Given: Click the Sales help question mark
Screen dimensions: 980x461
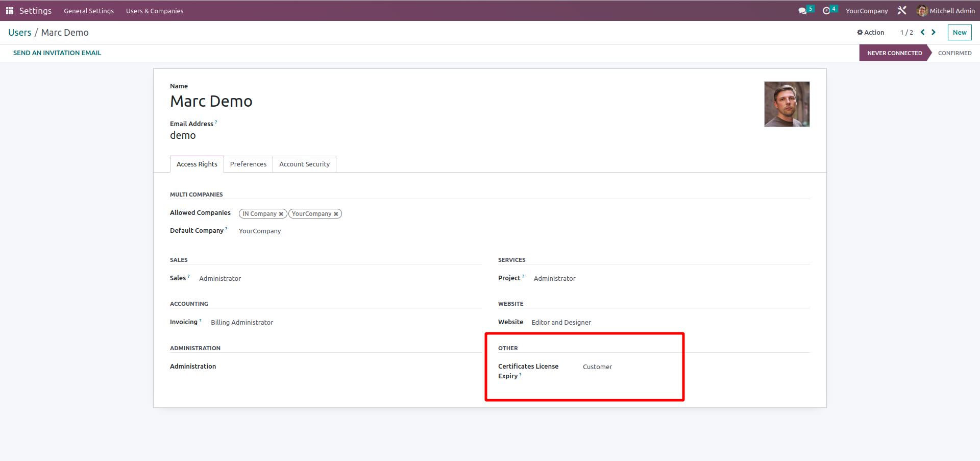Looking at the screenshot, I should [x=188, y=276].
